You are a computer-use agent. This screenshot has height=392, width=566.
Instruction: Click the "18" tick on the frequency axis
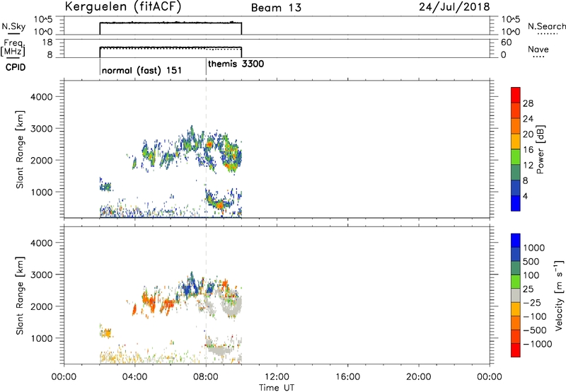pos(47,42)
